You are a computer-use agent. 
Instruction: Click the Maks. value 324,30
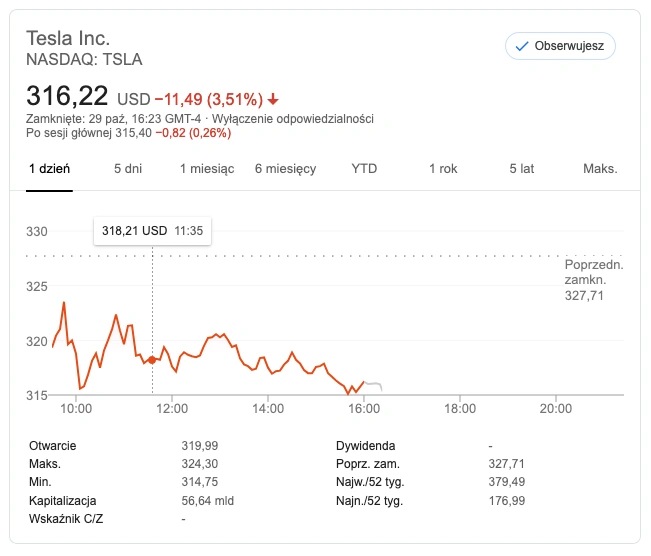(200, 464)
